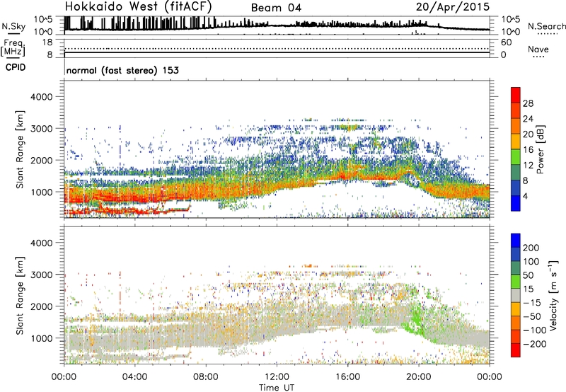This screenshot has width=566, height=392.
Task: Click the 'CPID' label
Action: pyautogui.click(x=16, y=67)
